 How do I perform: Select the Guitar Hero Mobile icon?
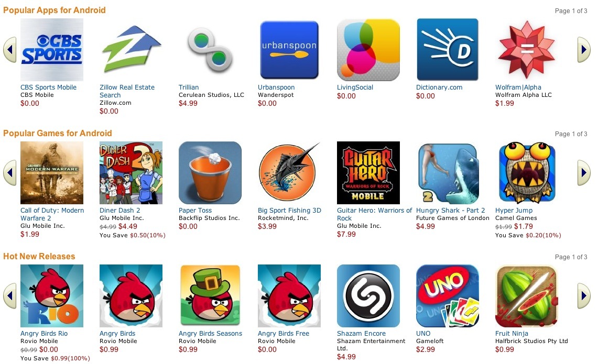pyautogui.click(x=368, y=173)
